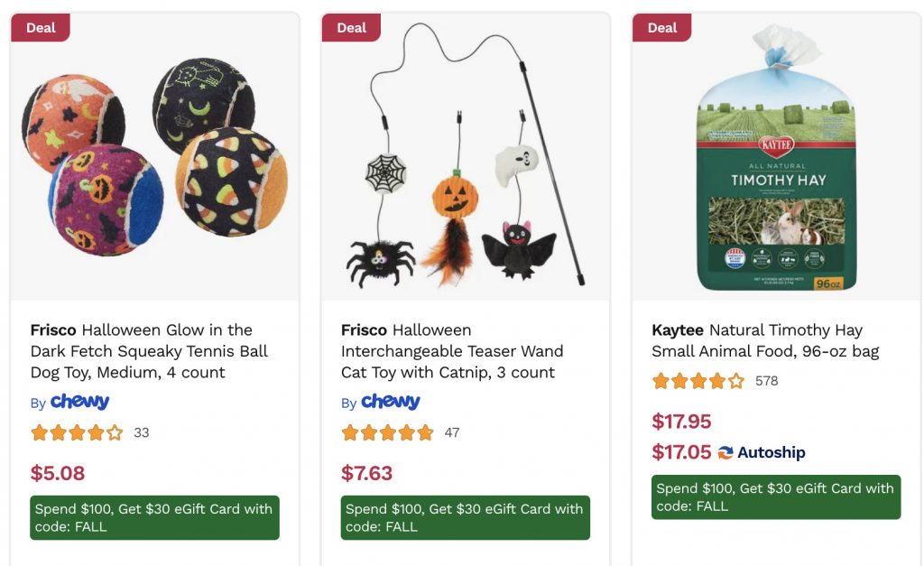View the 578 reviews for Timothy Hay
Image resolution: width=924 pixels, height=566 pixels.
point(766,381)
